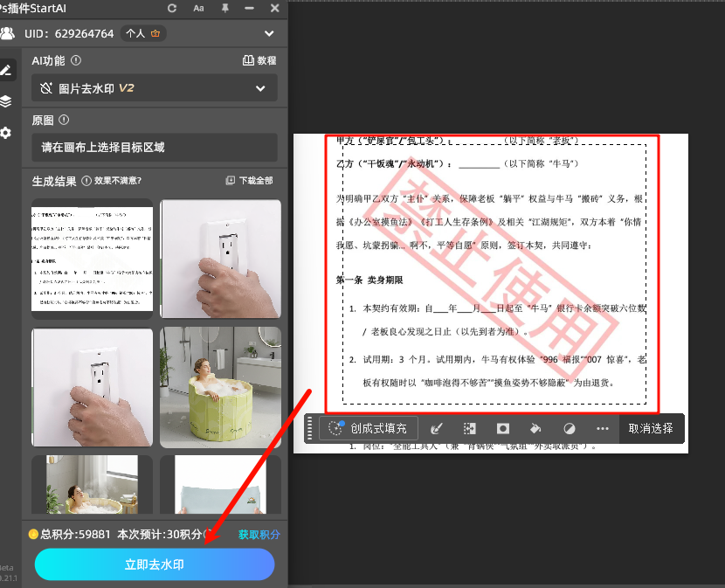Screen dimensions: 725x588
Task: Click info icon next to AI功能
Action: (x=76, y=61)
